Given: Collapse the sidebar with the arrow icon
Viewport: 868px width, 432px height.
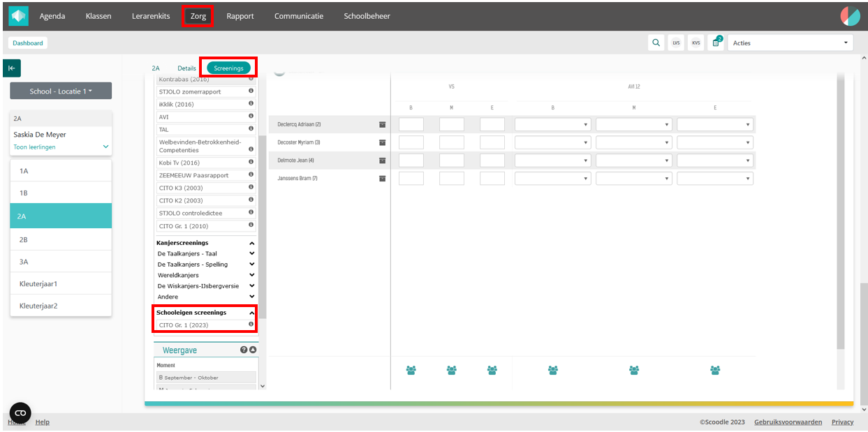Looking at the screenshot, I should pyautogui.click(x=12, y=68).
